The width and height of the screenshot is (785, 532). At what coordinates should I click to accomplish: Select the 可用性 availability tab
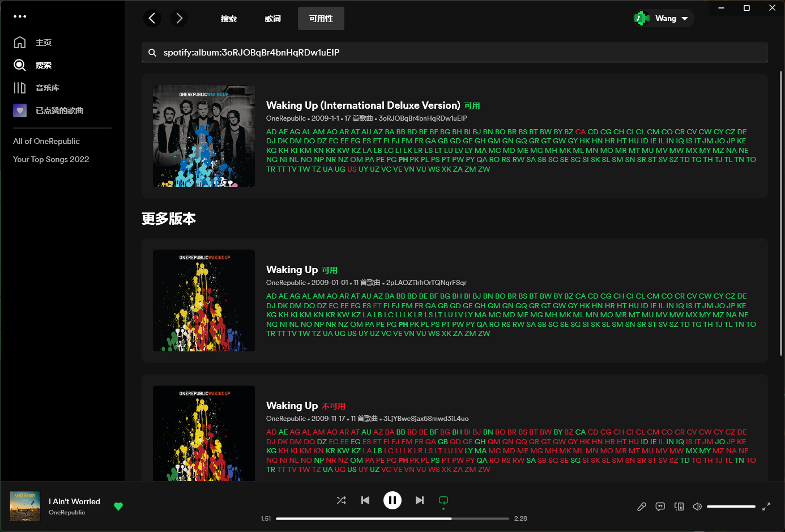click(321, 19)
